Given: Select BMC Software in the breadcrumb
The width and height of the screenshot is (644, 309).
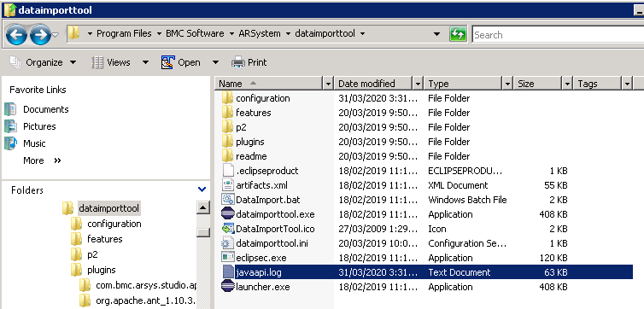Looking at the screenshot, I should (x=195, y=33).
